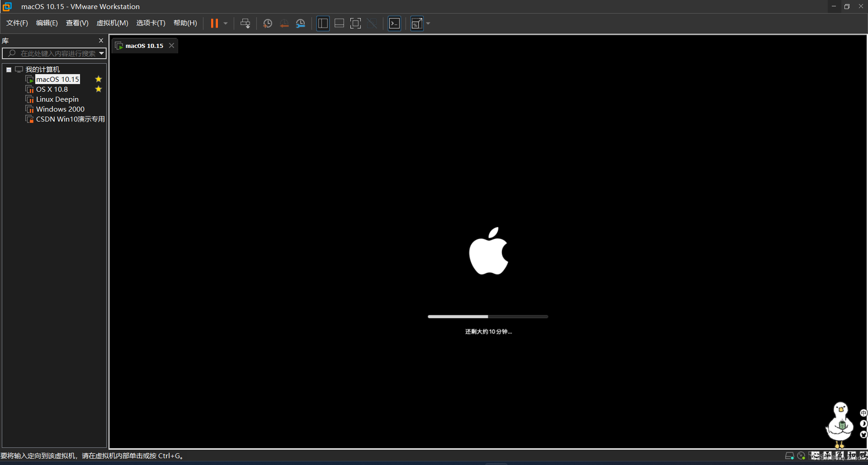Open the 帮助(H) menu
The image size is (868, 465).
coord(185,23)
